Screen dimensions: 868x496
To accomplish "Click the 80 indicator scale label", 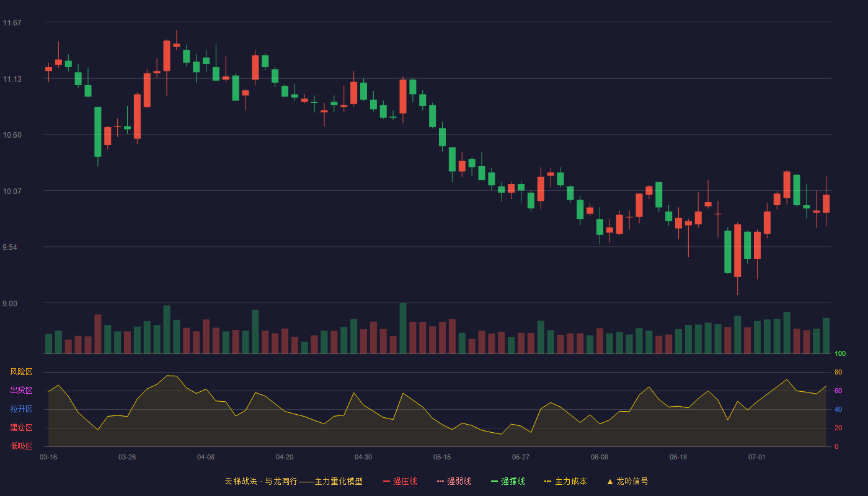I will tap(838, 373).
